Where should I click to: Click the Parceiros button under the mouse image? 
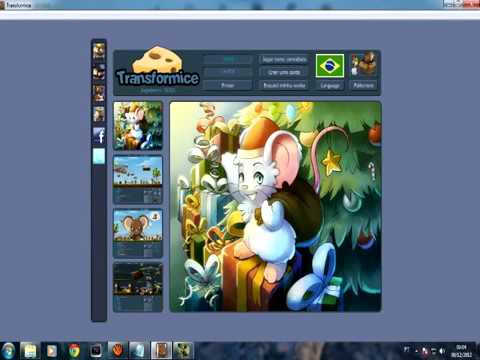click(363, 86)
